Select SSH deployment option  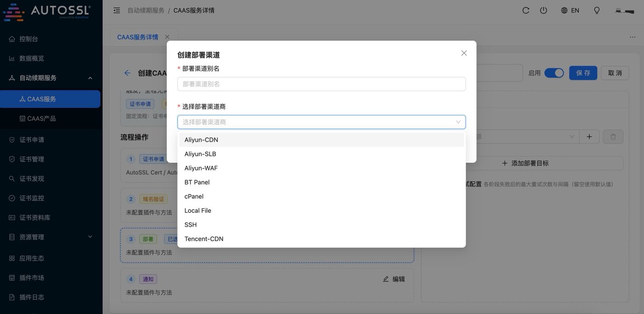click(x=322, y=225)
